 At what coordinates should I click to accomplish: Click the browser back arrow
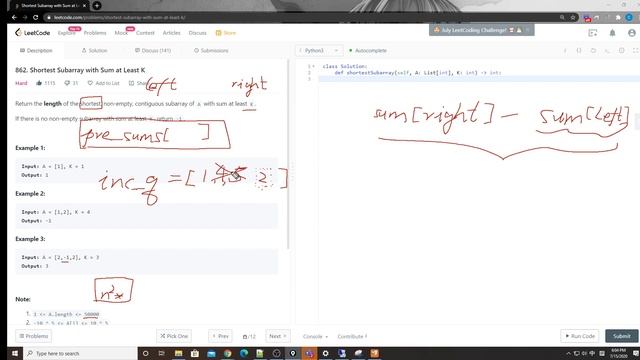click(14, 18)
